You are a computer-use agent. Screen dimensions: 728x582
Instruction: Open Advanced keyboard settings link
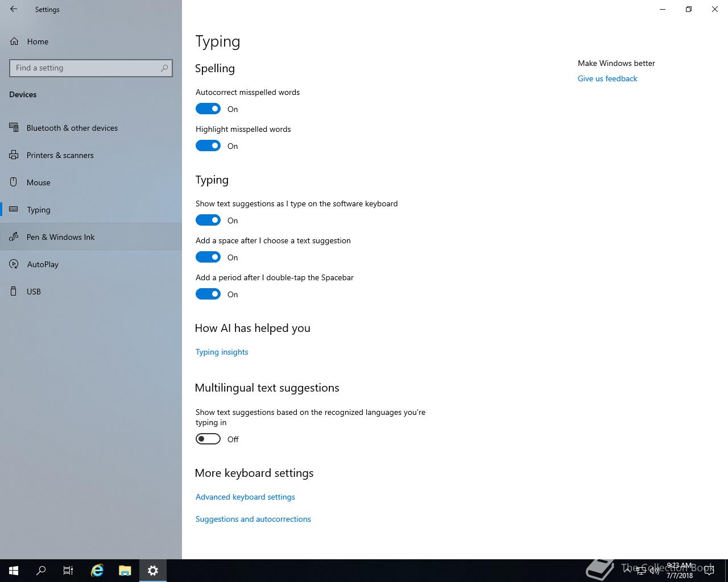tap(245, 497)
